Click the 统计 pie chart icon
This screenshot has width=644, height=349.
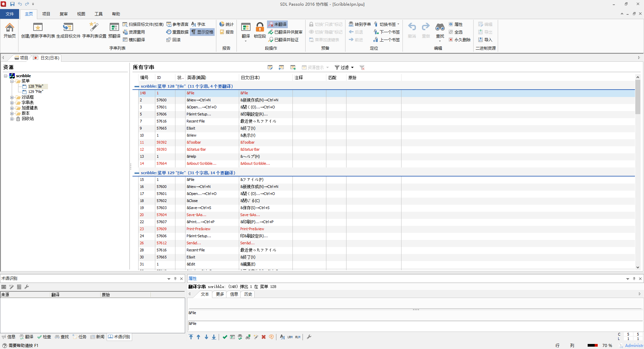tap(222, 24)
